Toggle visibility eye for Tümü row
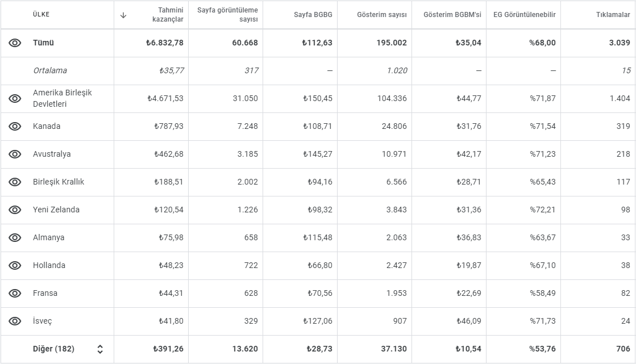Viewport: 636px width, 364px height. tap(15, 43)
